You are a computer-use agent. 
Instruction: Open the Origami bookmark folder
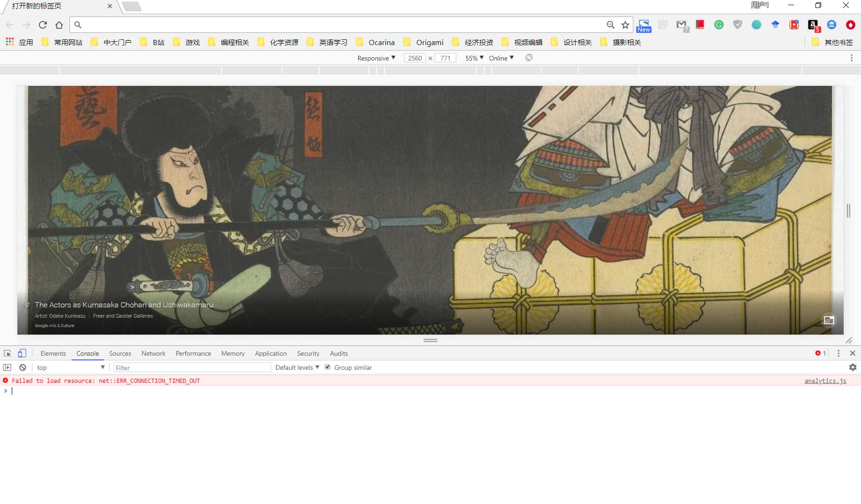(x=423, y=42)
